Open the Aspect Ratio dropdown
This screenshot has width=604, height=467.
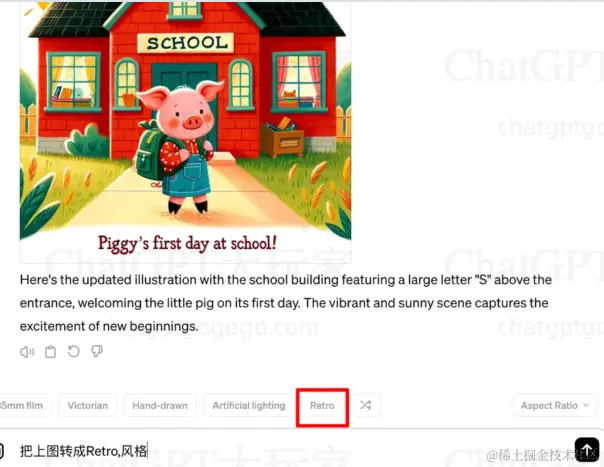[554, 405]
